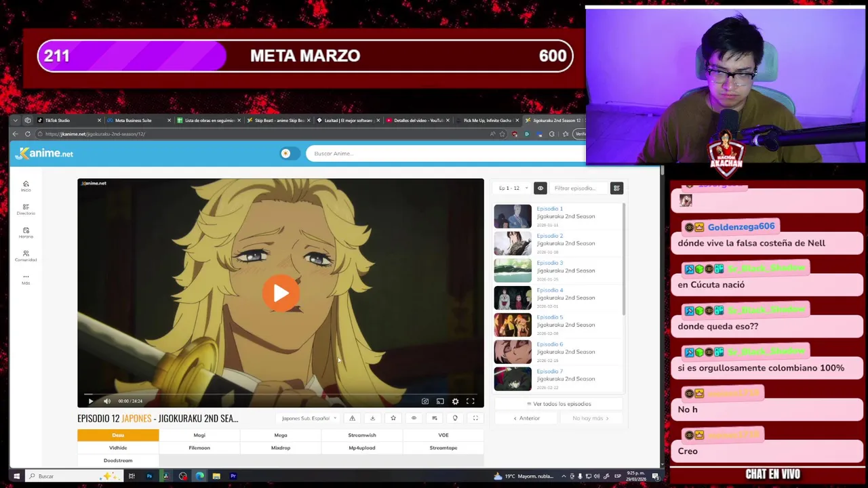Viewport: 868px width, 488px height.
Task: Take a video screenshot with camera icon
Action: tap(425, 401)
